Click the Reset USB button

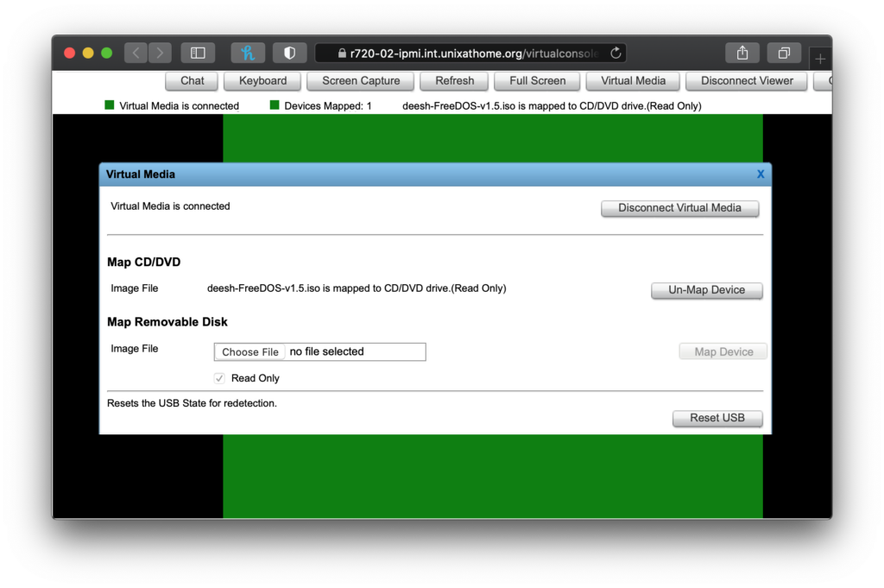tap(717, 418)
